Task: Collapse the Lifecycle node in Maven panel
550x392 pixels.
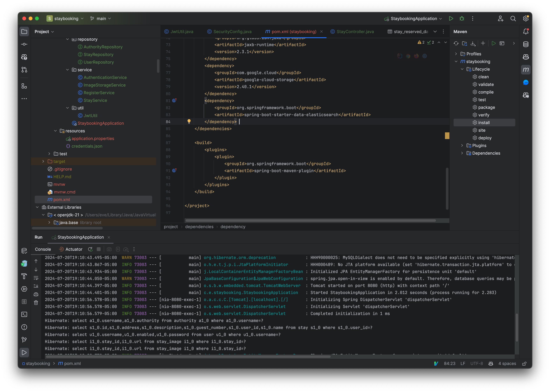Action: 462,69
